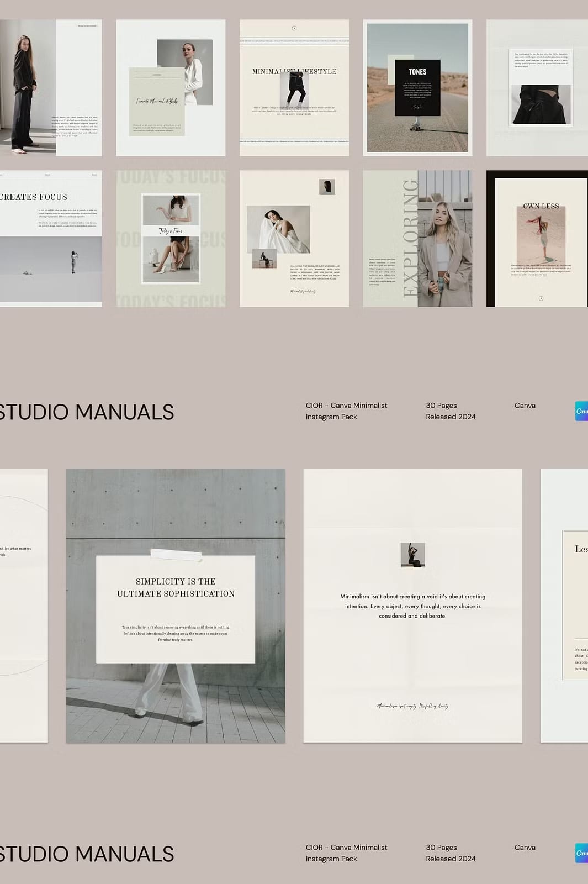Select the woman in black suit template

tap(51, 87)
